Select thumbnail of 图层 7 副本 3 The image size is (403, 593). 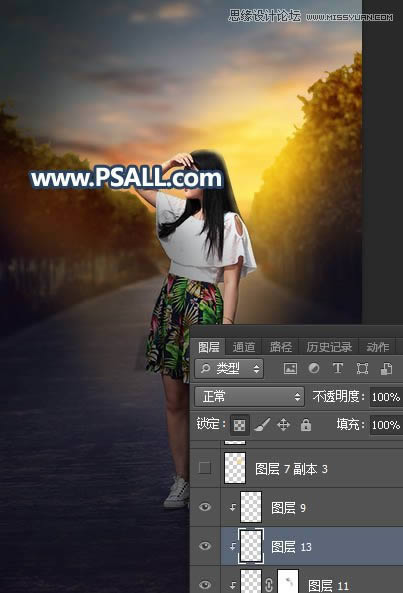235,468
